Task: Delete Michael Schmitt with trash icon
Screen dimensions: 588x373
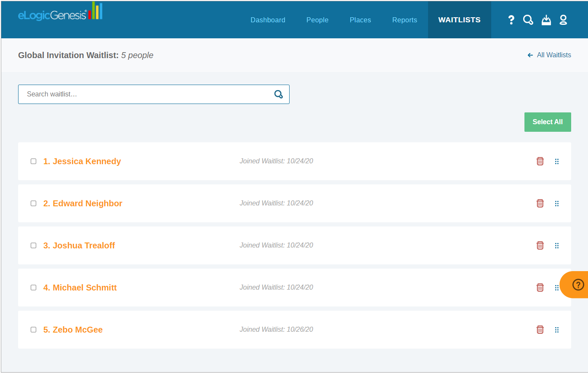Action: 540,288
